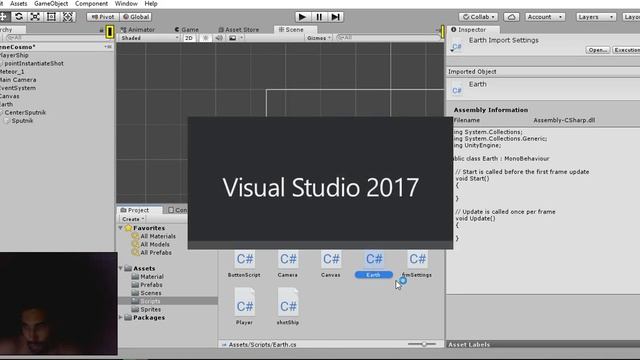The height and width of the screenshot is (360, 640).
Task: Switch to the Game tab
Action: point(187,29)
